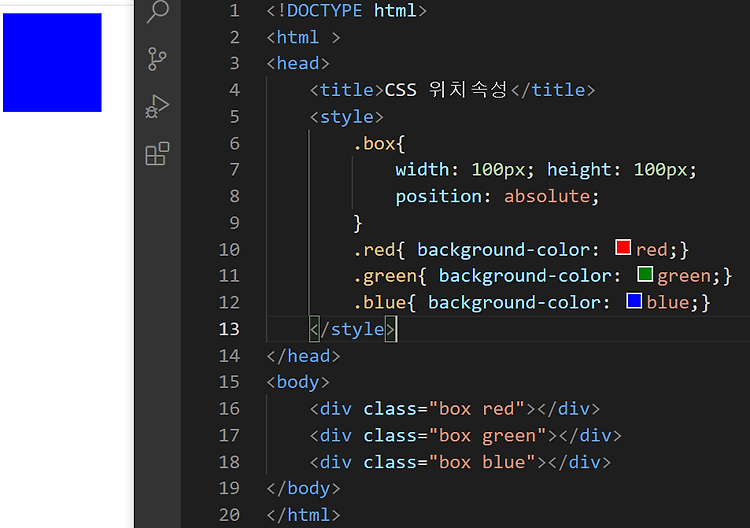This screenshot has width=750, height=528.
Task: Click the red color swatch on line 10
Action: 623,248
